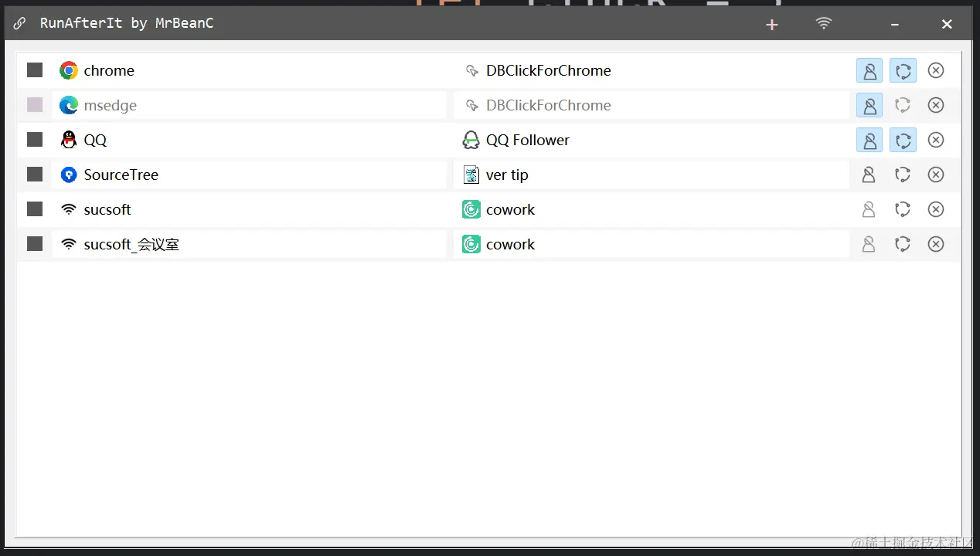Click the user icon in the sucsoft row

pos(869,209)
